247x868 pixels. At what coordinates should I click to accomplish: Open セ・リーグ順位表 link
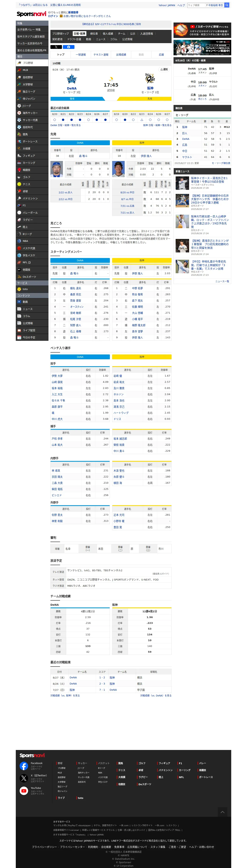[221, 163]
